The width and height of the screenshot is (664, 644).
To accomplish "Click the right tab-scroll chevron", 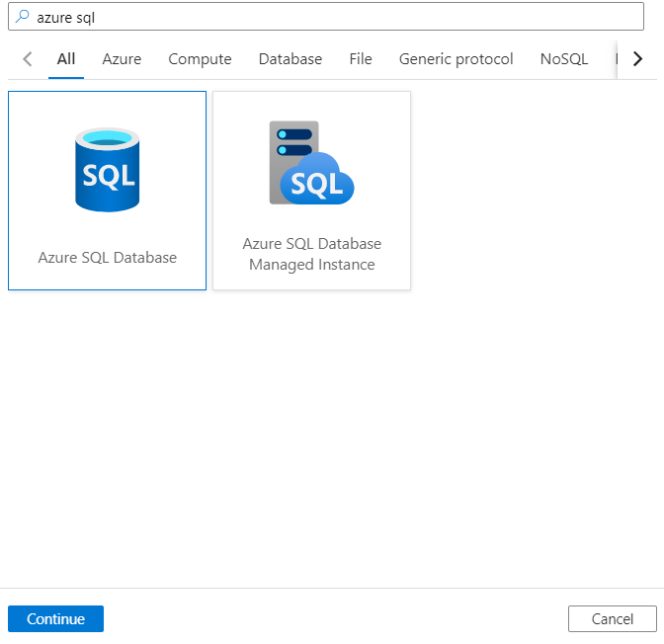I will pos(637,59).
